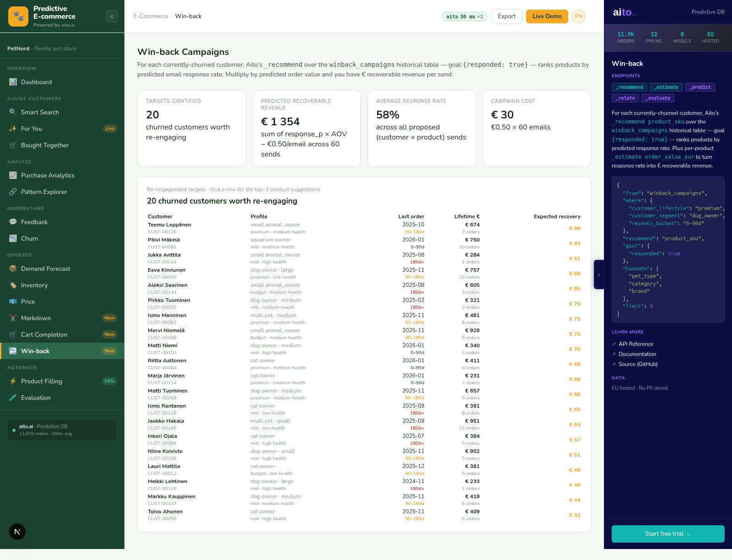This screenshot has width=732, height=560.
Task: Click the Cart Completion cart icon
Action: coord(13,334)
